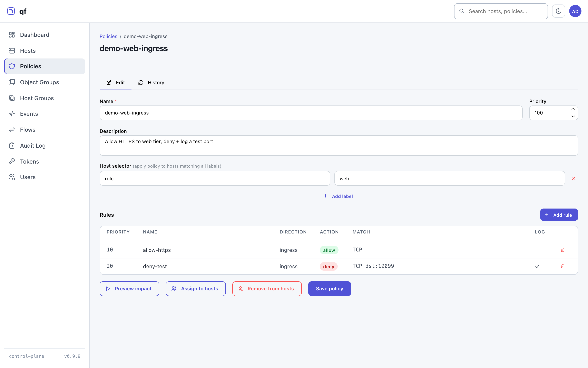The width and height of the screenshot is (588, 368).
Task: Click the Add rule button
Action: pos(559,215)
